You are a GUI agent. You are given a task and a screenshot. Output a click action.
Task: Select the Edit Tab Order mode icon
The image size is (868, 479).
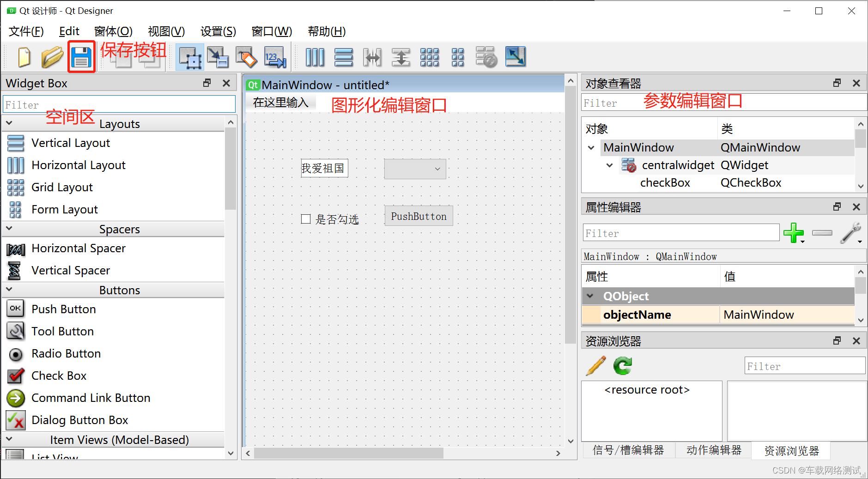pyautogui.click(x=275, y=57)
